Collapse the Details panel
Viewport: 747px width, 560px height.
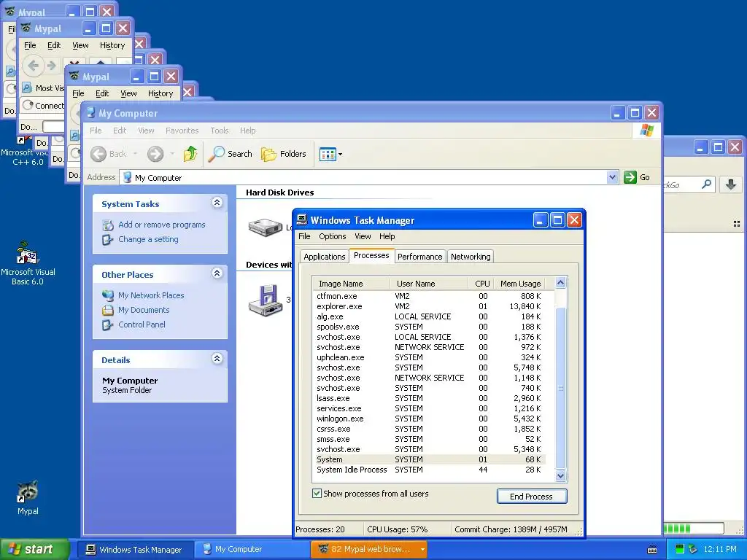click(x=217, y=359)
